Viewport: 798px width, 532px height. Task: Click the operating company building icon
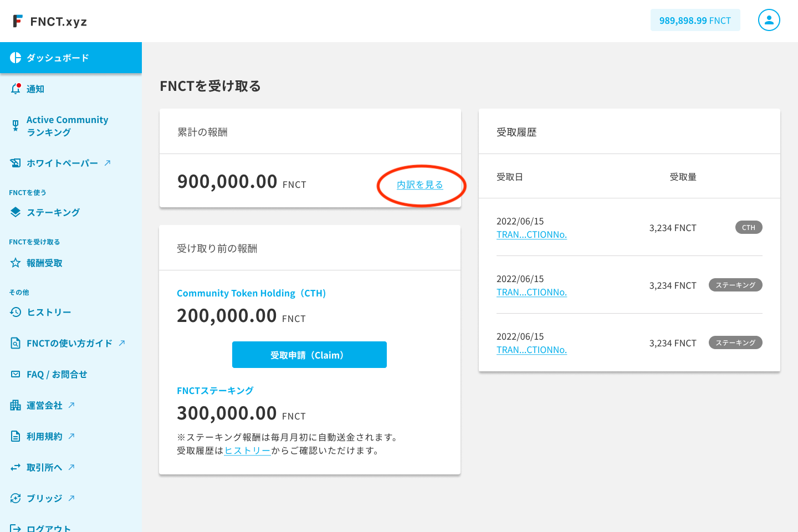16,405
